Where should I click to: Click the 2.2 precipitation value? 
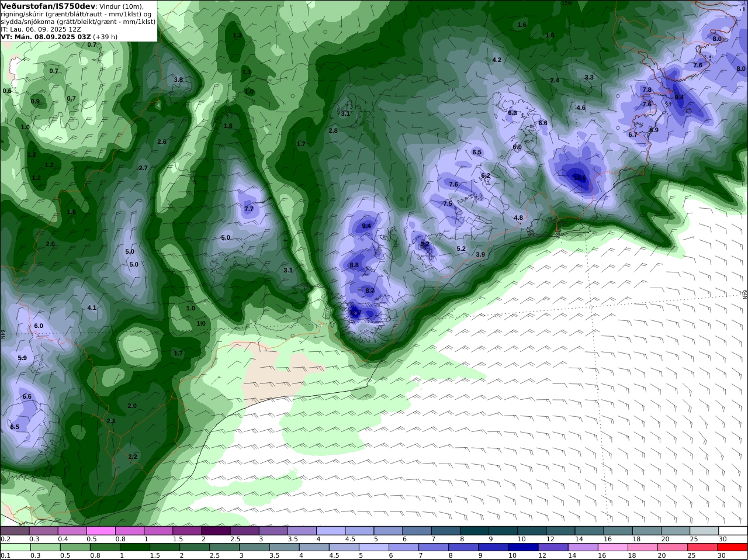[x=133, y=457]
